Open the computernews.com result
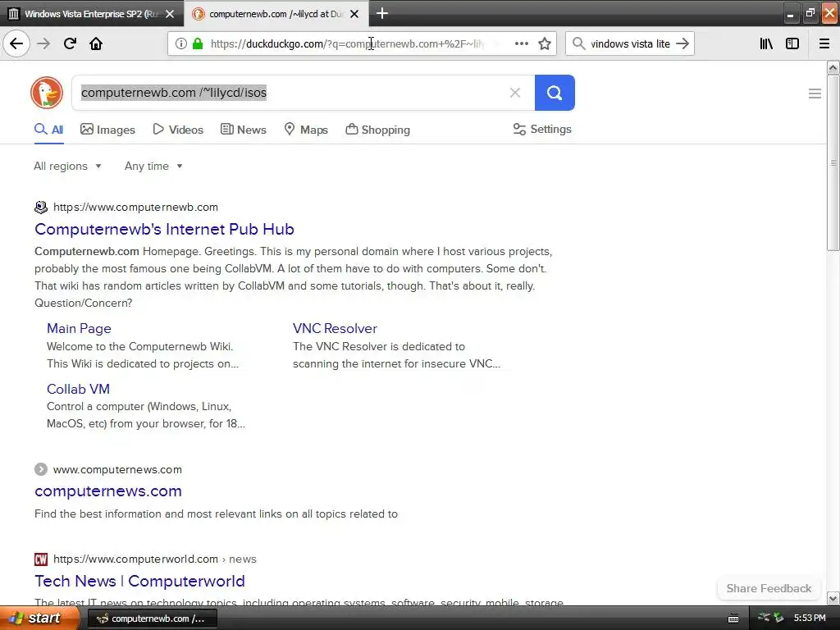This screenshot has height=630, width=840. click(108, 491)
